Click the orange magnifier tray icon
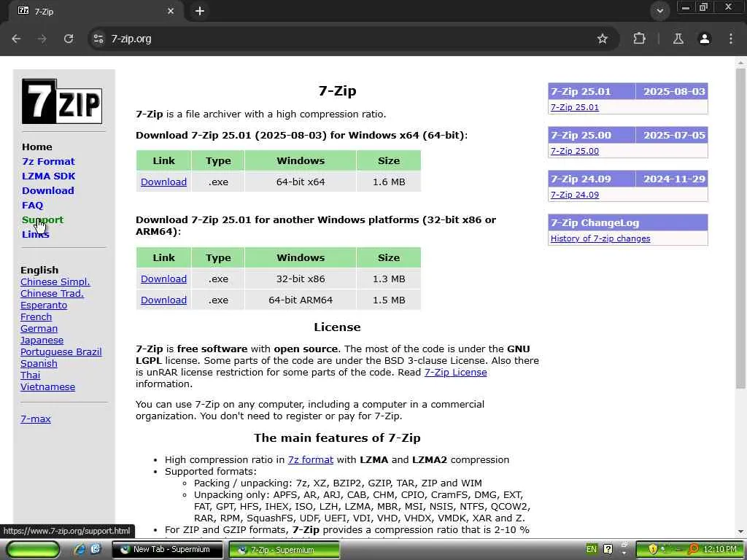 tap(694, 549)
